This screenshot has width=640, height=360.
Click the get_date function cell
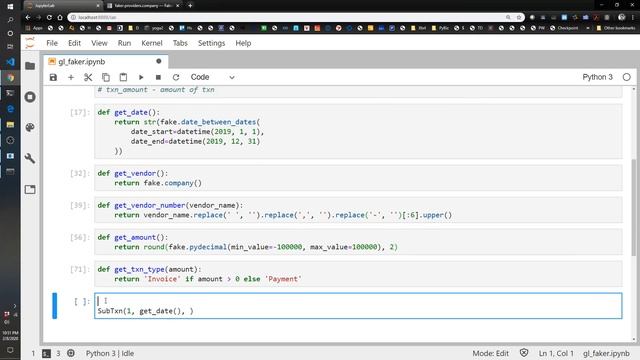[358, 131]
